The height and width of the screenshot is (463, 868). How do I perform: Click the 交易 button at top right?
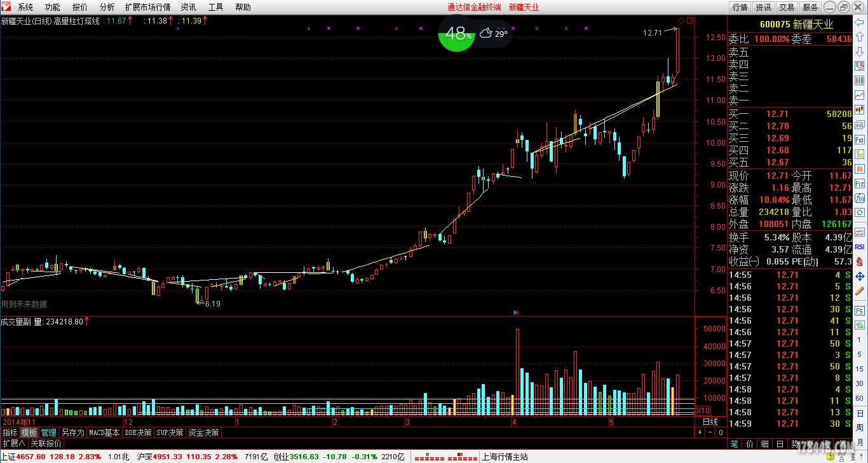click(x=787, y=7)
